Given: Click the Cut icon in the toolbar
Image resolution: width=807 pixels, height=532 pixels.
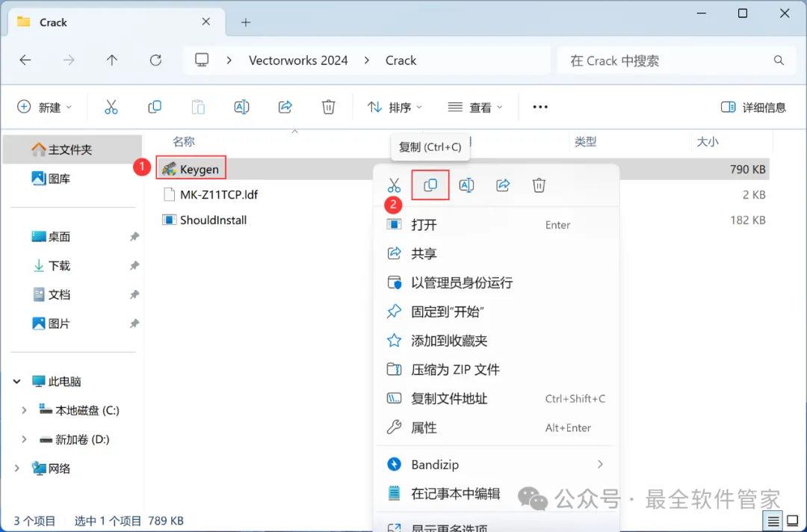Looking at the screenshot, I should click(111, 107).
